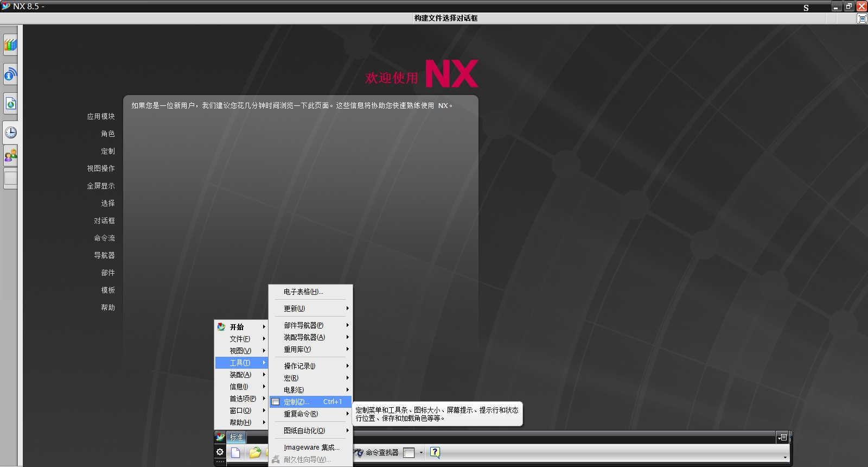Click the customize window icon beside 定制(Z)
This screenshot has width=868, height=467.
pyautogui.click(x=276, y=402)
